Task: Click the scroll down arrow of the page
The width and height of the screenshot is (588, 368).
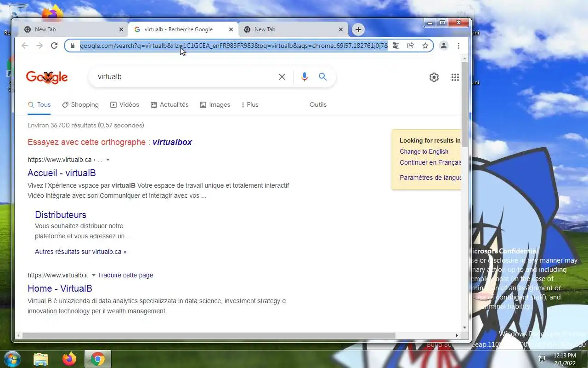Action: 464,328
